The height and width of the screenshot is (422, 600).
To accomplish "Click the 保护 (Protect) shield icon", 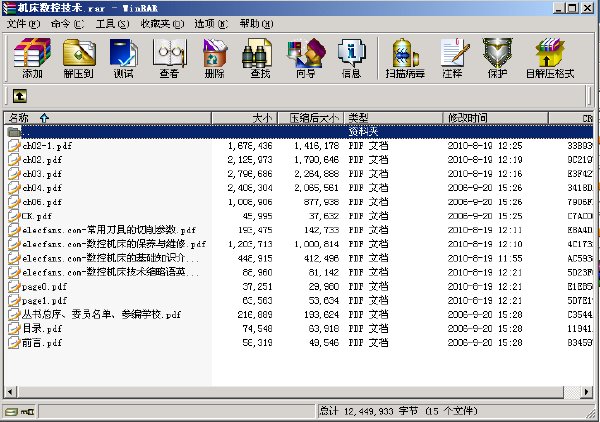I will click(497, 57).
